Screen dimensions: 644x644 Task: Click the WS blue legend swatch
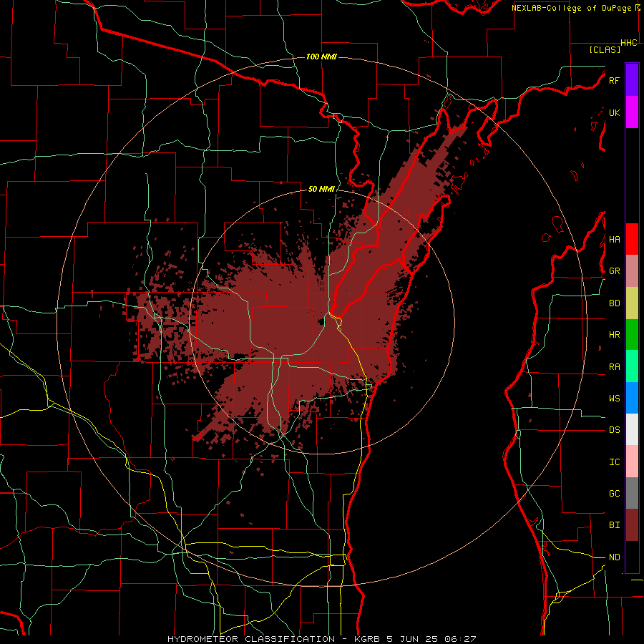pos(632,398)
